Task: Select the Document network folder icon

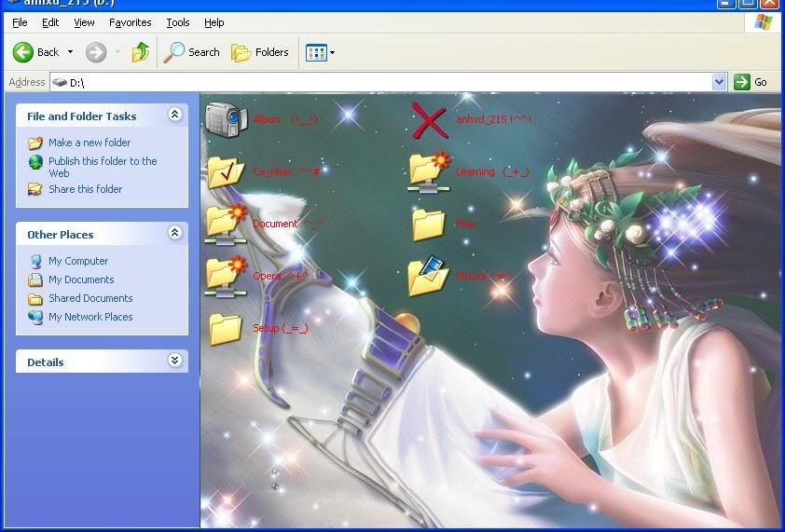Action: click(x=226, y=225)
